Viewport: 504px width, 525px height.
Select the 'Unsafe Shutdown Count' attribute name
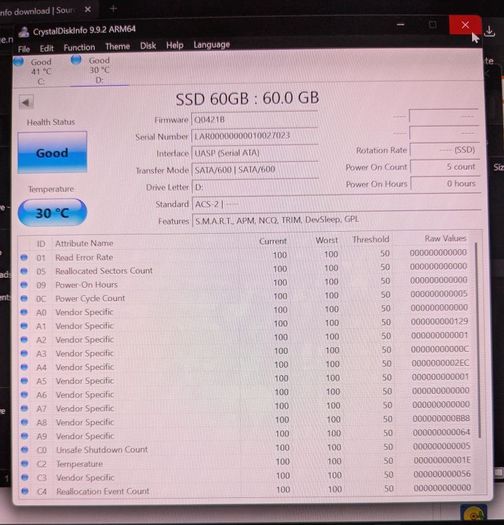(x=102, y=449)
